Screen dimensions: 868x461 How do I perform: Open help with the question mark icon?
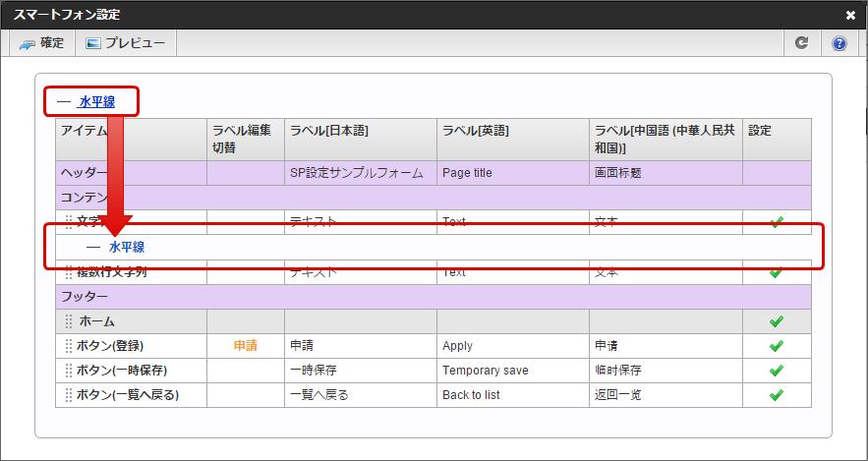[839, 43]
